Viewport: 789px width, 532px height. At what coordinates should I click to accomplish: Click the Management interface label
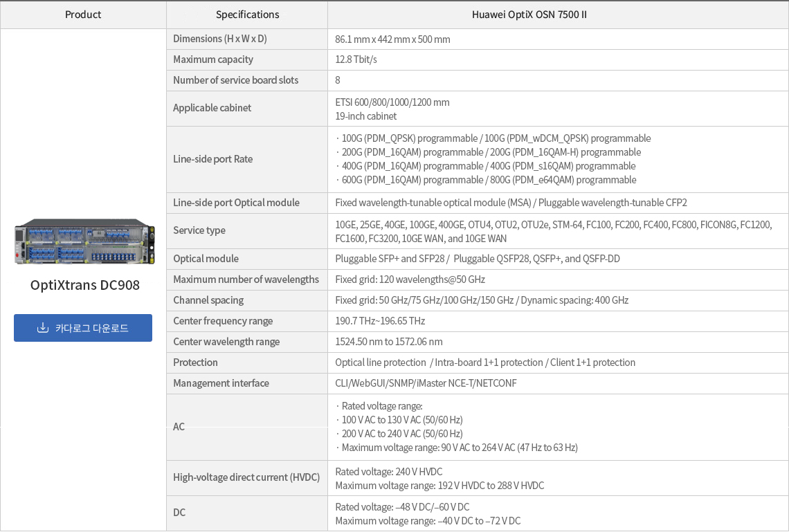(x=221, y=383)
